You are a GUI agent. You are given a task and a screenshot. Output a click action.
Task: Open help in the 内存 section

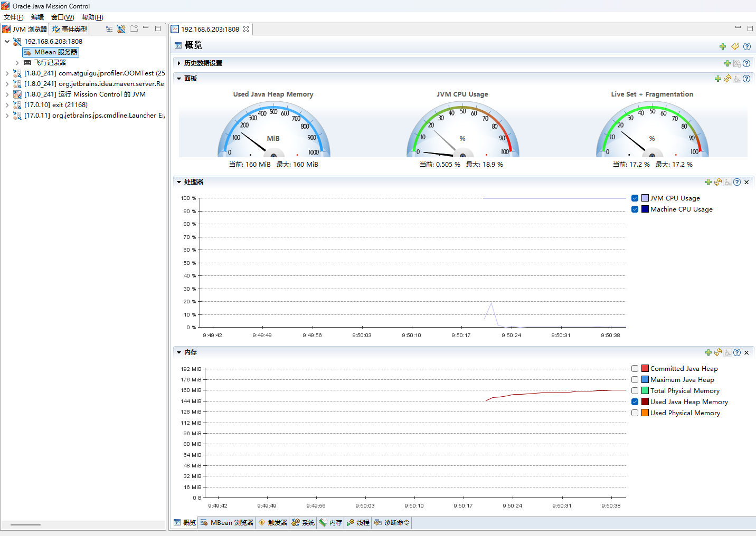(737, 352)
